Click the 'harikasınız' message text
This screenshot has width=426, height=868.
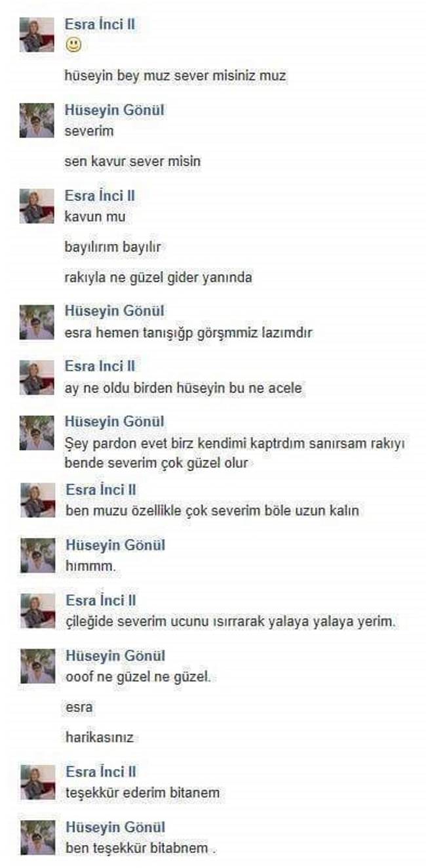(x=100, y=737)
